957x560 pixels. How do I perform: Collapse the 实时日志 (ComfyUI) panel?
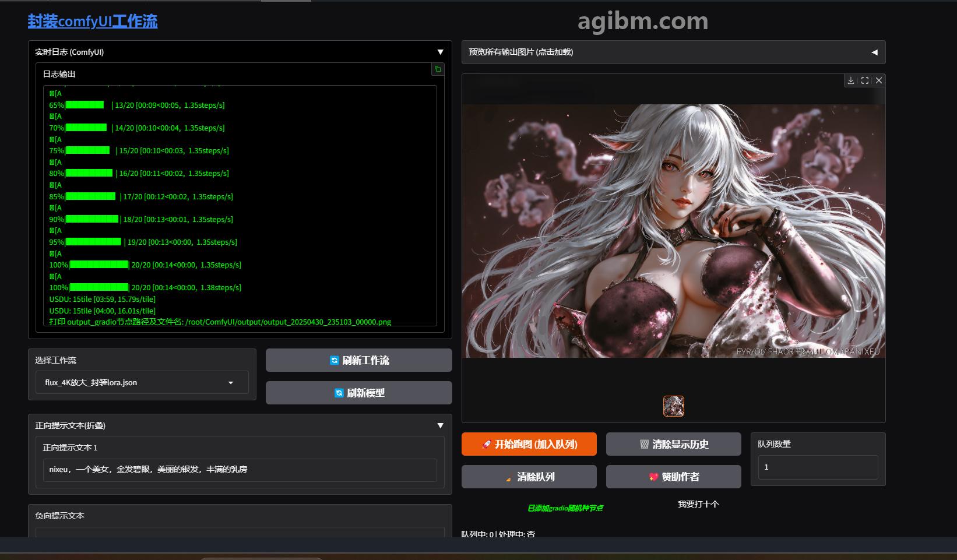pyautogui.click(x=441, y=52)
